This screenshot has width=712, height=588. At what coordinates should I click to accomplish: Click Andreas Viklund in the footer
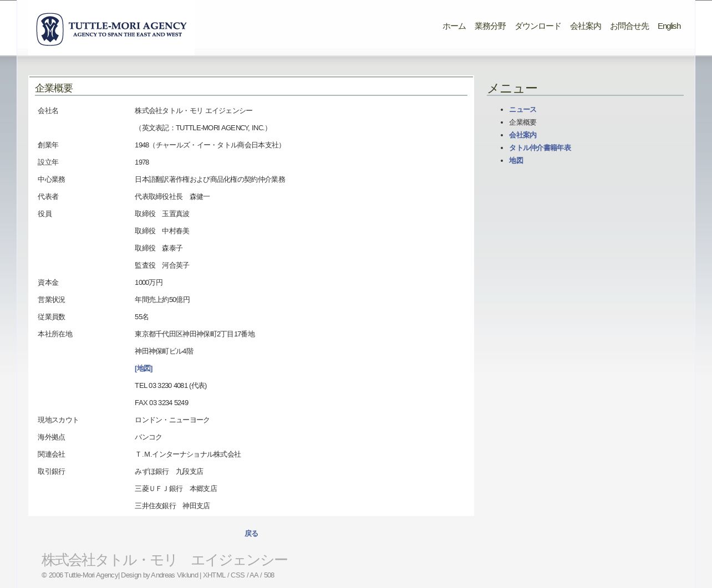(x=174, y=575)
